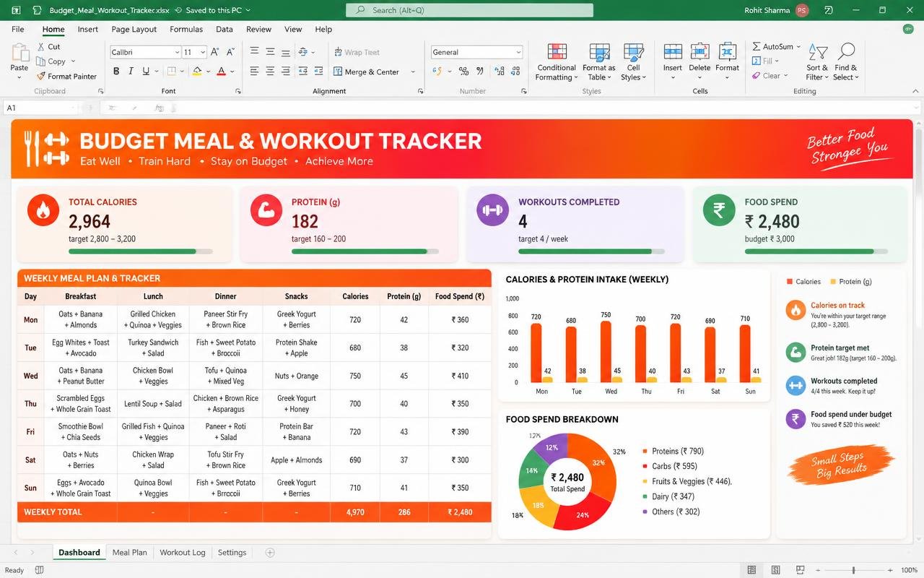
Task: Open the font name dropdown
Action: tap(177, 52)
